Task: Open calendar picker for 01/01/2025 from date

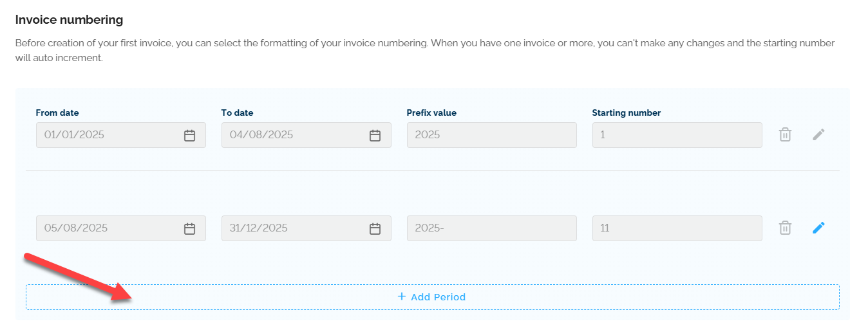Action: 189,135
